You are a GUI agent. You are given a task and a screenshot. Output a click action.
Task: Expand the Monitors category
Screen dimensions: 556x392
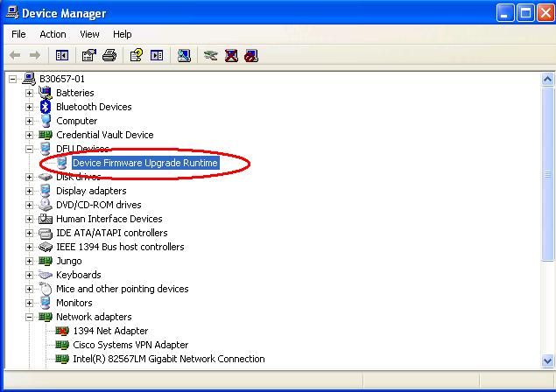pos(29,303)
